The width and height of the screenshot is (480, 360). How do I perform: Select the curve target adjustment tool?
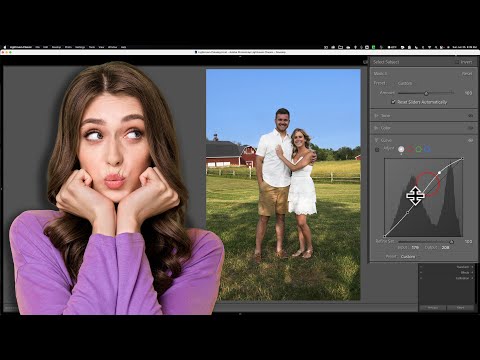tap(377, 150)
